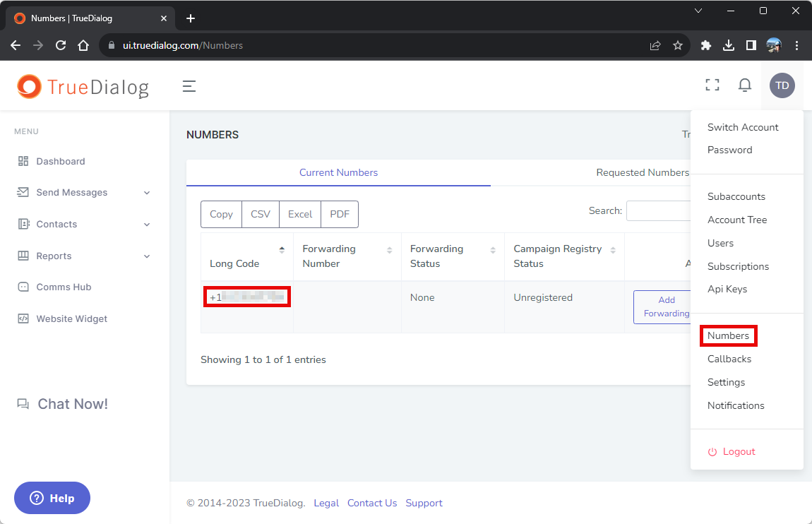
Task: Open a new browser tab
Action: 191,18
